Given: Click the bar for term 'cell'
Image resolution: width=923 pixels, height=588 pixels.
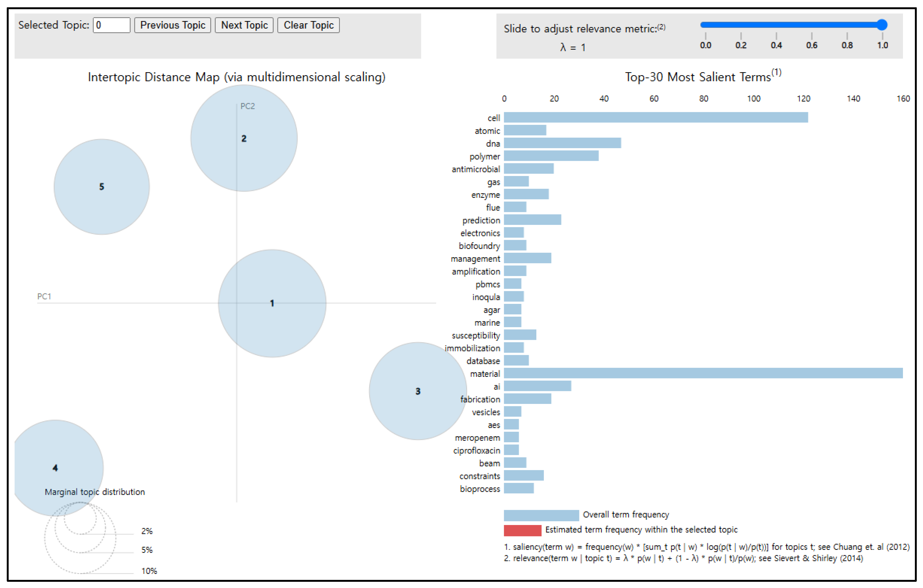Looking at the screenshot, I should [655, 118].
